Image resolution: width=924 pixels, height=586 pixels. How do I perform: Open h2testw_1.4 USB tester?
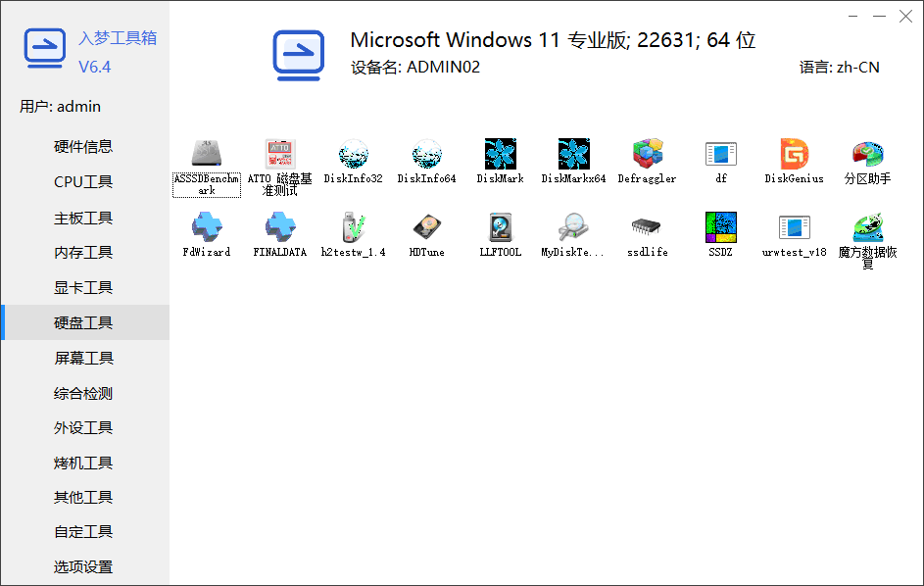(x=353, y=235)
